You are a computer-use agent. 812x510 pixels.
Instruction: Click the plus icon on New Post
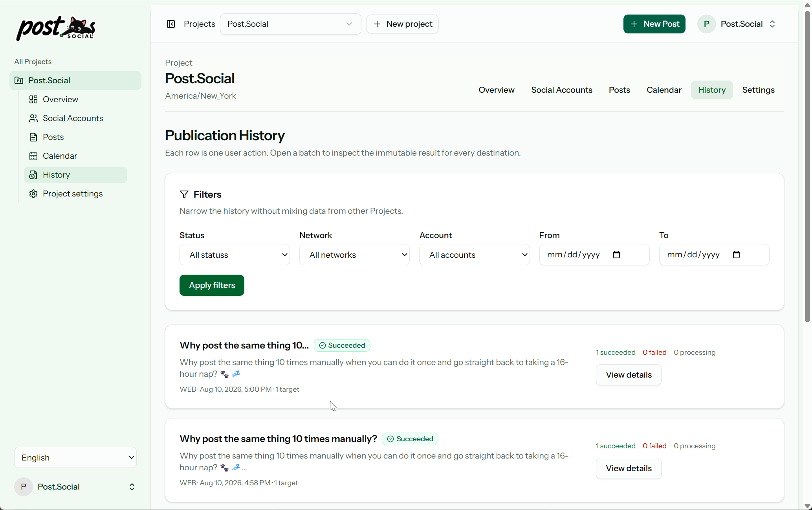point(634,24)
